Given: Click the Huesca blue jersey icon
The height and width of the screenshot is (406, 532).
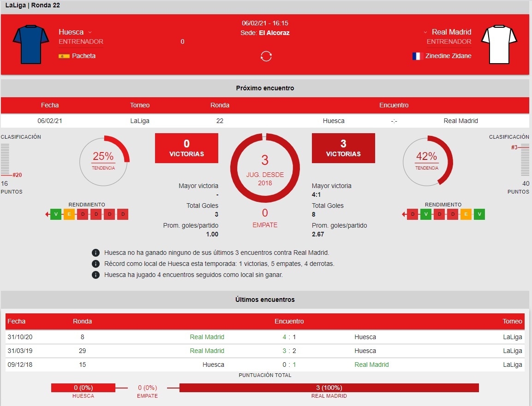Looking at the screenshot, I should 31,44.
